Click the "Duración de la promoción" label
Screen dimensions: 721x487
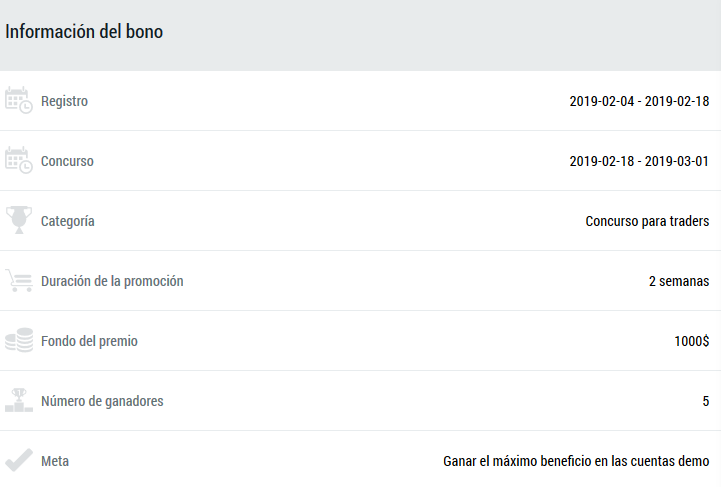pyautogui.click(x=112, y=281)
